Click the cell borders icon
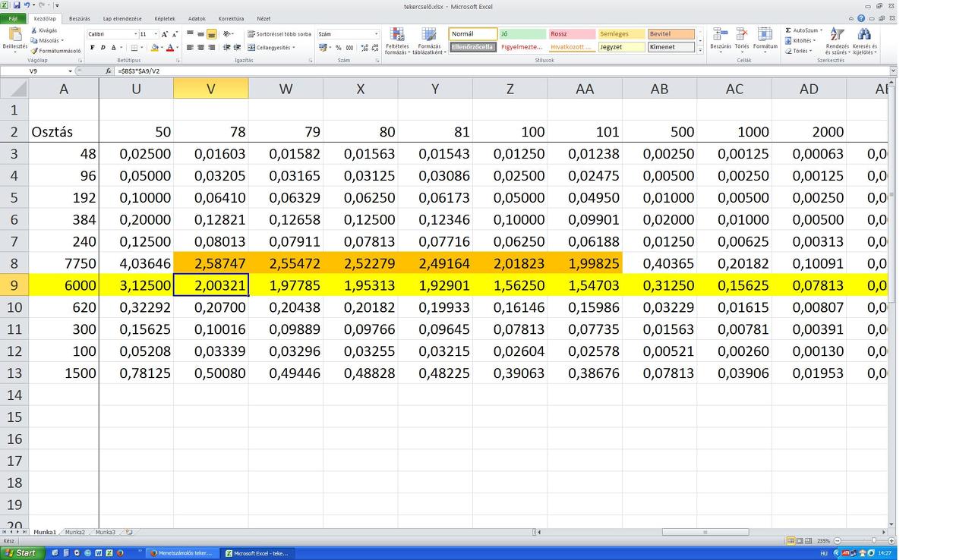Screen dimensions: 972x560 135,47
